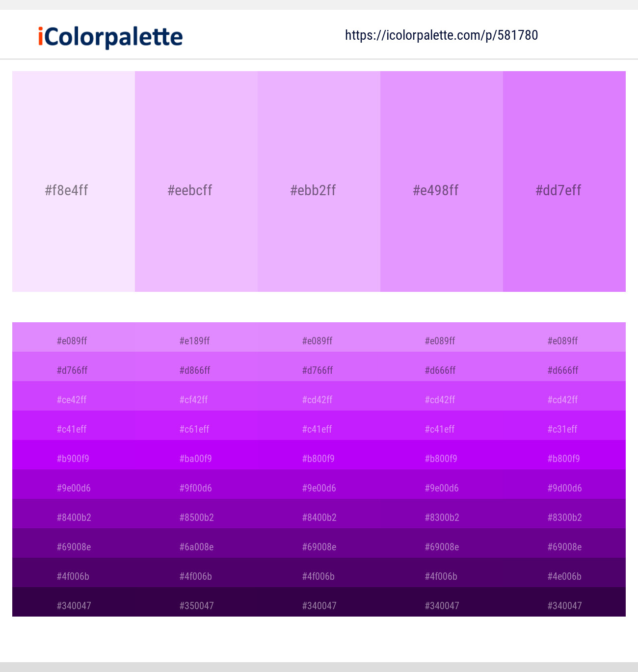This screenshot has height=672, width=638.
Task: Click the #e189ff shade swatch
Action: coord(194,340)
